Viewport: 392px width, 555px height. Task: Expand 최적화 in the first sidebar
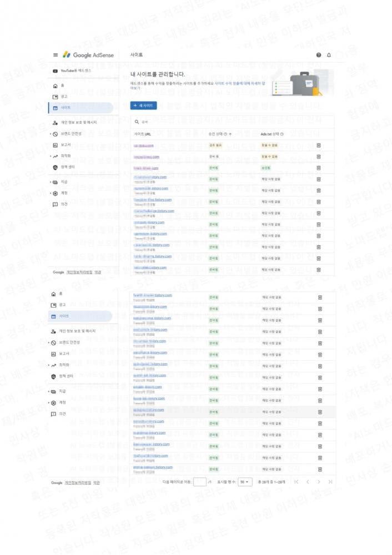pos(61,156)
